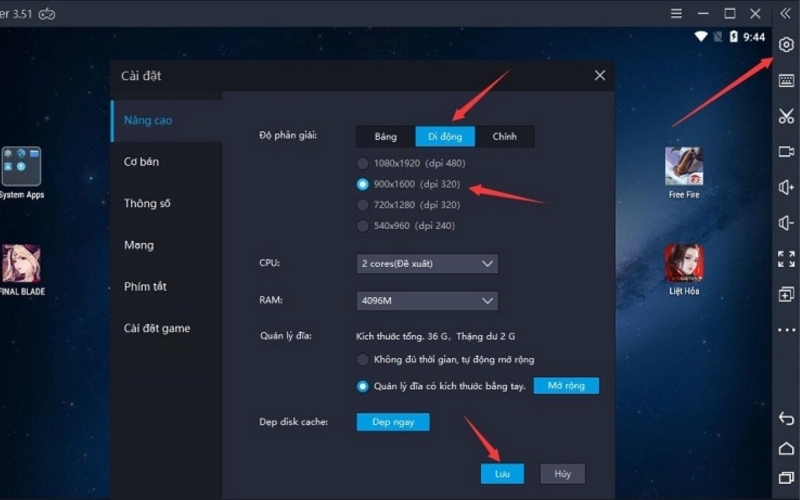
Task: Click the Mở rộng disk expand button
Action: (566, 386)
